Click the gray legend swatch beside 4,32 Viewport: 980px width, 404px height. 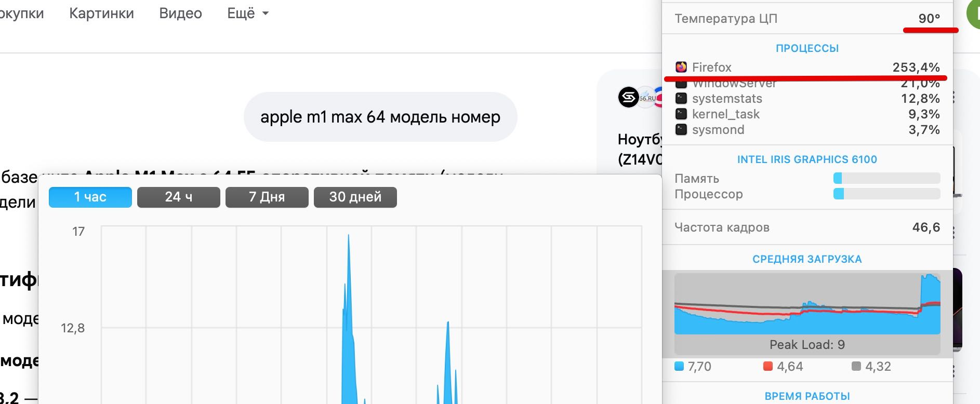[x=856, y=366]
